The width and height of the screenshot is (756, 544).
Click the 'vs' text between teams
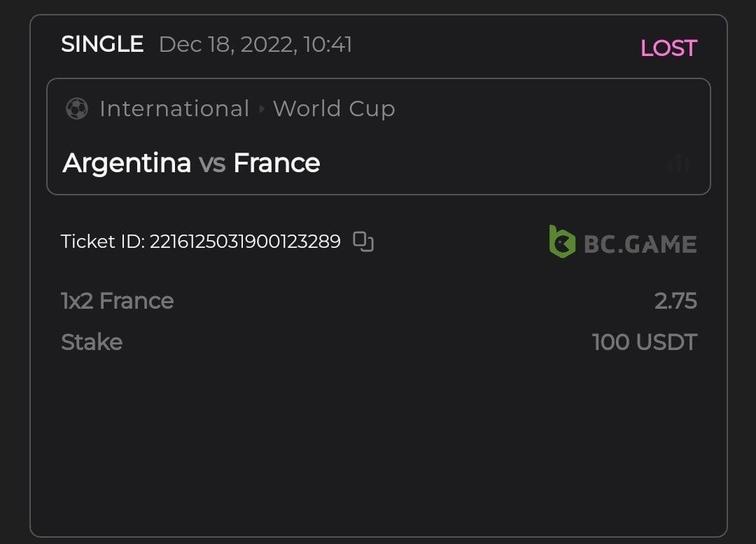tap(212, 164)
